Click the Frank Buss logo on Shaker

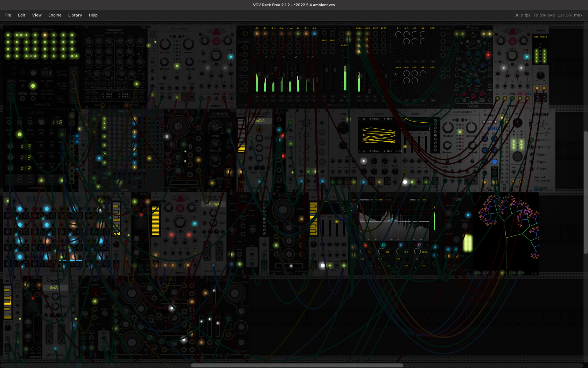click(x=541, y=189)
